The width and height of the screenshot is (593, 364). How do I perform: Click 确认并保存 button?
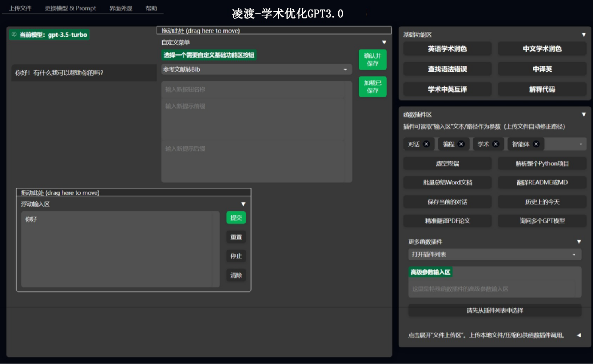(373, 60)
